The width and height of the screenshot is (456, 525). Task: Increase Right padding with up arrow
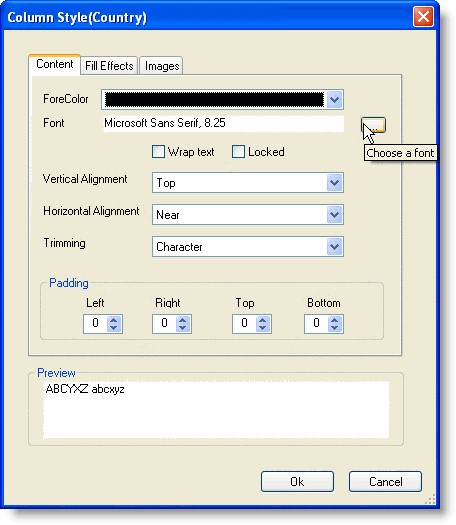tap(182, 320)
